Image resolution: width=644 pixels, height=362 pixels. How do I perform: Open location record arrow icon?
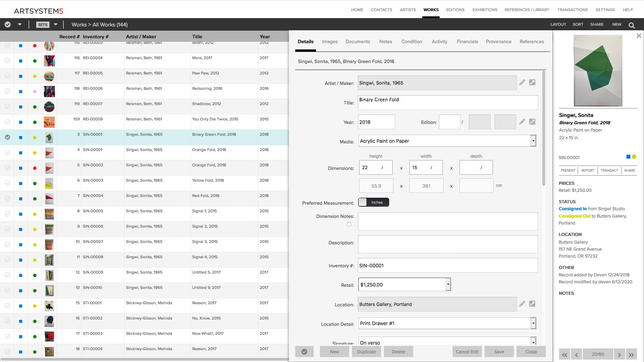(532, 304)
